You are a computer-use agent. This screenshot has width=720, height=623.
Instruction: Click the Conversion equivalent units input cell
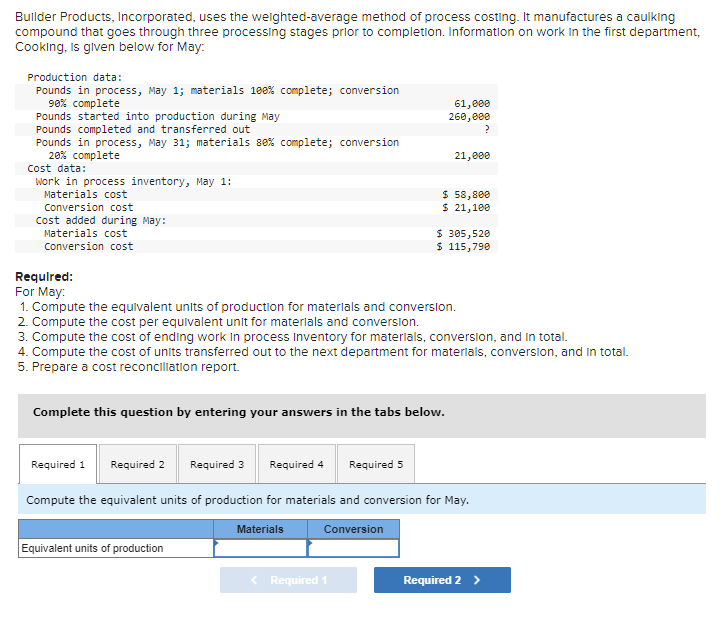(x=354, y=548)
